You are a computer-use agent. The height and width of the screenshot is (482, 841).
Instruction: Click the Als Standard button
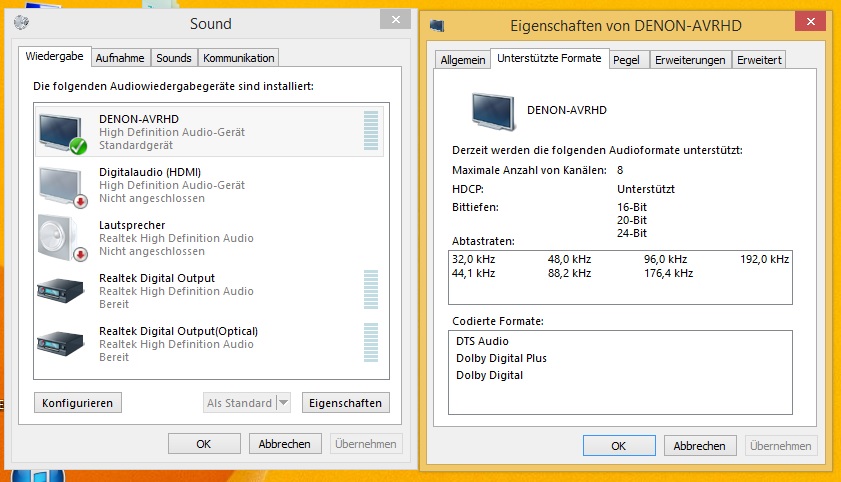240,403
